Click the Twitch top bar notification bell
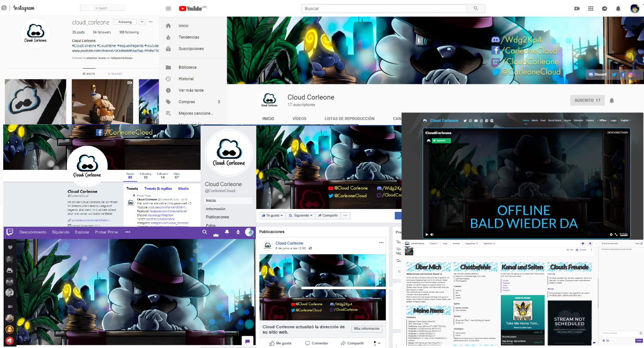This screenshot has width=644, height=348. 227,232
